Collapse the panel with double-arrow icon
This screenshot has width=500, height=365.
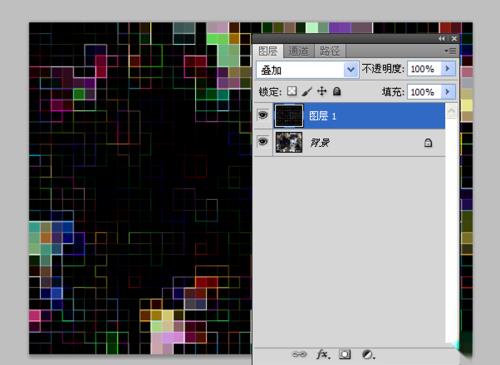pos(442,39)
